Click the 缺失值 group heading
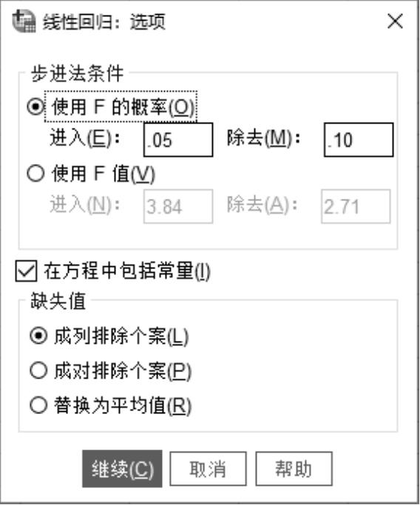The width and height of the screenshot is (420, 505). click(x=58, y=301)
